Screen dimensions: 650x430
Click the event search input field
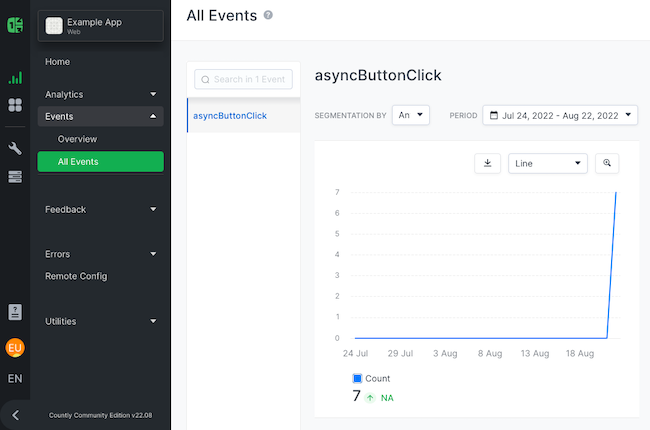coord(244,79)
